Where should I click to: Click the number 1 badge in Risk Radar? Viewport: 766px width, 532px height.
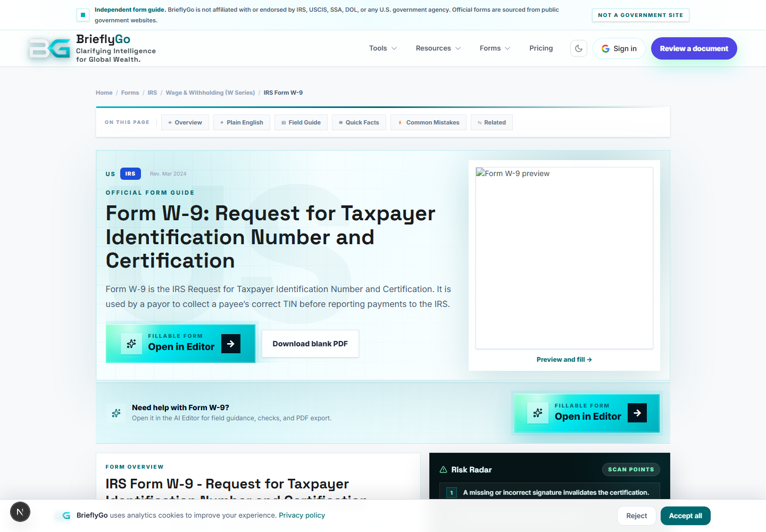pos(452,493)
